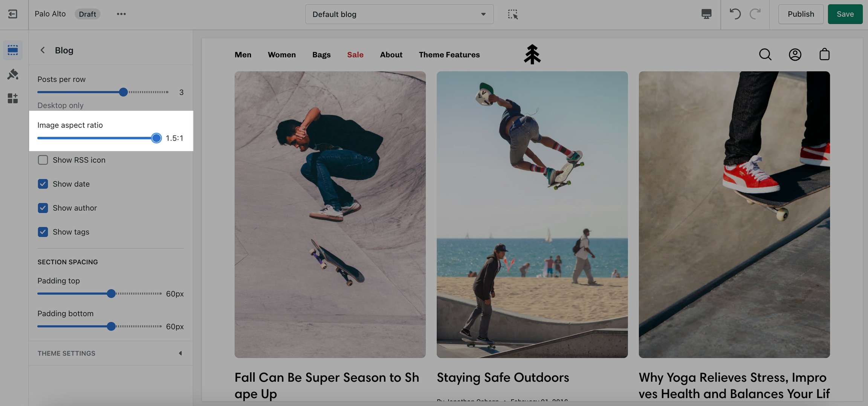Open the Sale menu item
Viewport: 868px width, 406px height.
coord(355,55)
